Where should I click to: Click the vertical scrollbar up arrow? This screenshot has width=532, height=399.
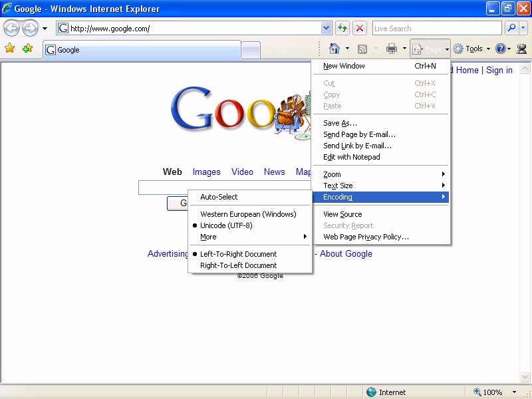(x=525, y=68)
